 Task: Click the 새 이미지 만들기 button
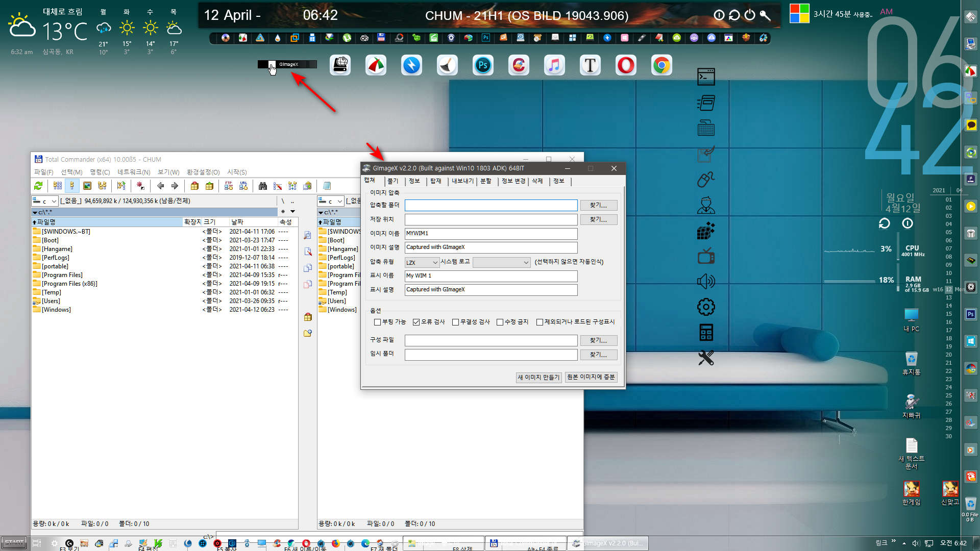538,378
